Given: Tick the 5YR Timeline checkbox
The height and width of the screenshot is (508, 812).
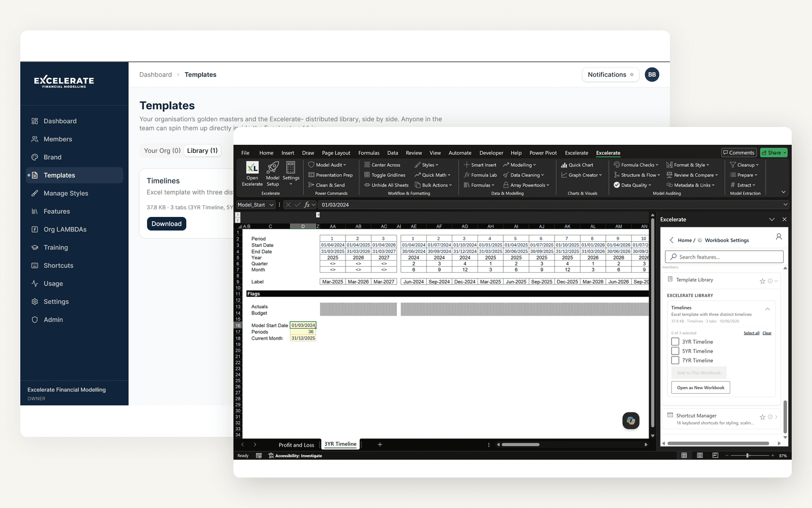Looking at the screenshot, I should pos(675,351).
